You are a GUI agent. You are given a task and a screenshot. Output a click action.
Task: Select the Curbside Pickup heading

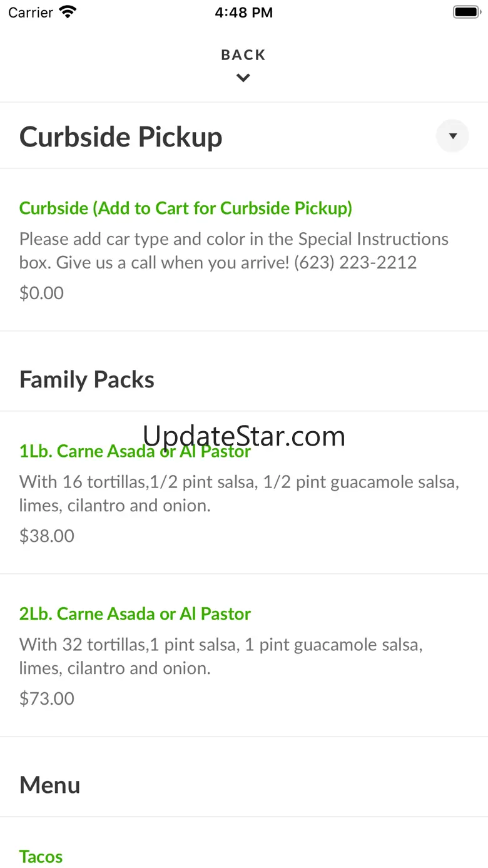121,137
